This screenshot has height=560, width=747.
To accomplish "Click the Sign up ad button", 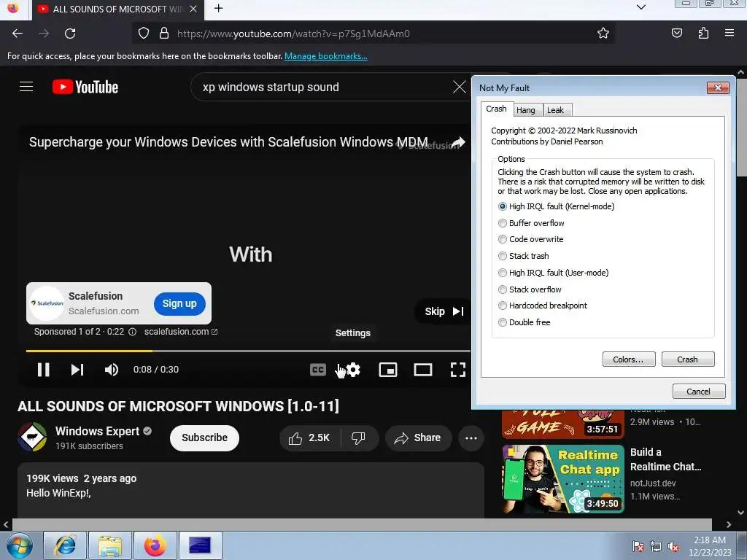I will pos(179,304).
